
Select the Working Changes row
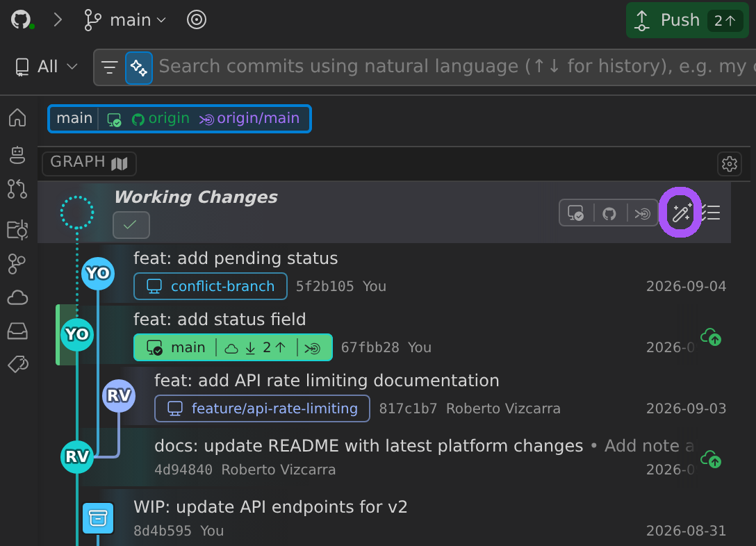384,212
